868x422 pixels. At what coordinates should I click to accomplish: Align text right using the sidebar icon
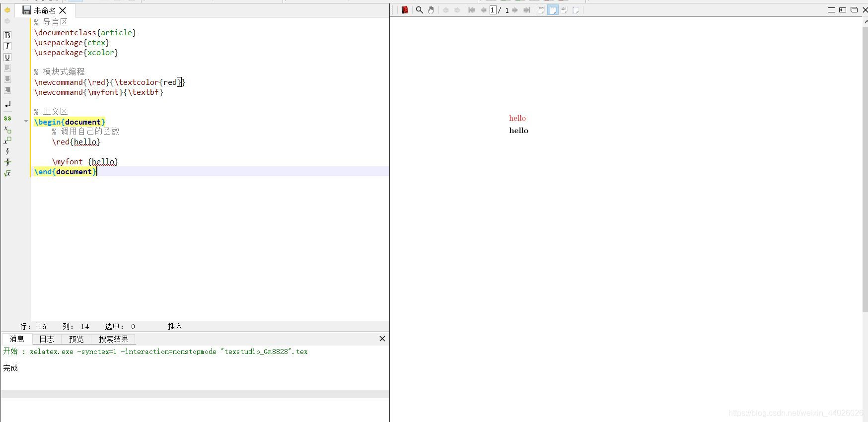click(7, 90)
